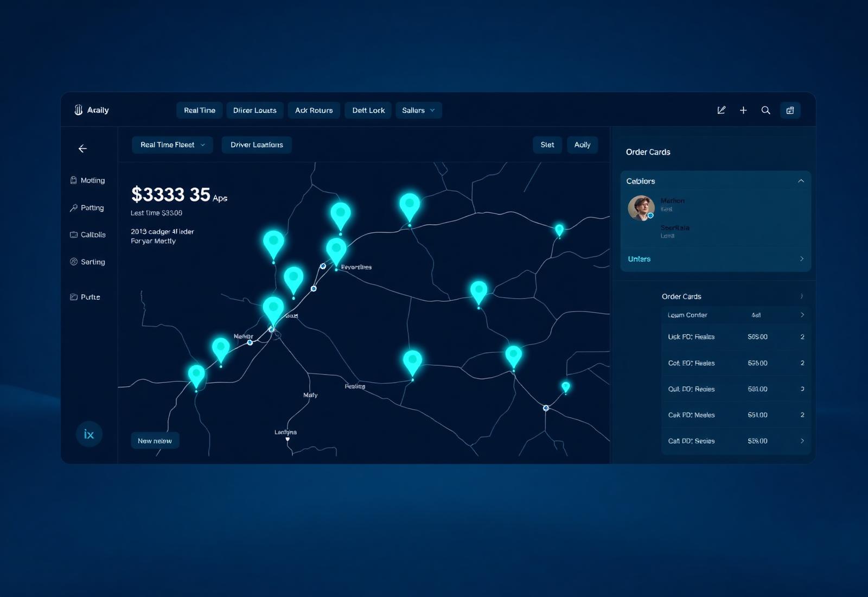Switch to Ack Roturs tab
868x597 pixels.
coord(314,110)
